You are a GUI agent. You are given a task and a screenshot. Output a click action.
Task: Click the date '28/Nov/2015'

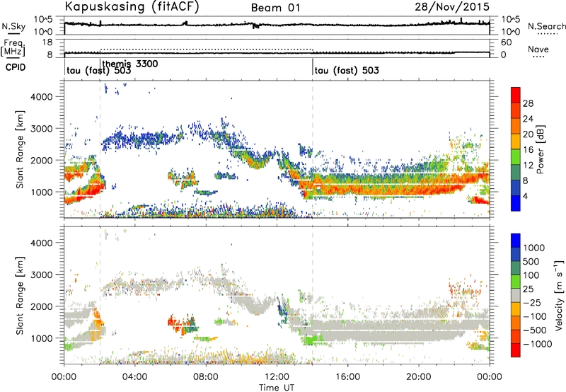click(452, 7)
